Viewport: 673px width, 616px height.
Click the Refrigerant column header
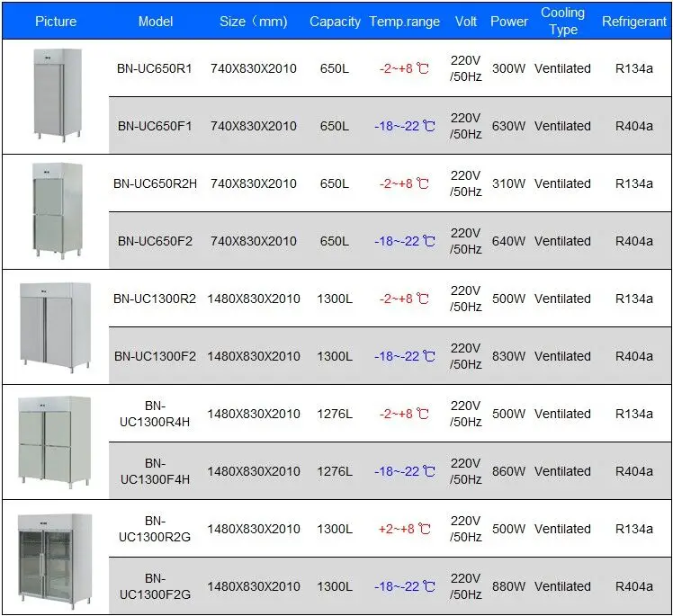point(634,22)
